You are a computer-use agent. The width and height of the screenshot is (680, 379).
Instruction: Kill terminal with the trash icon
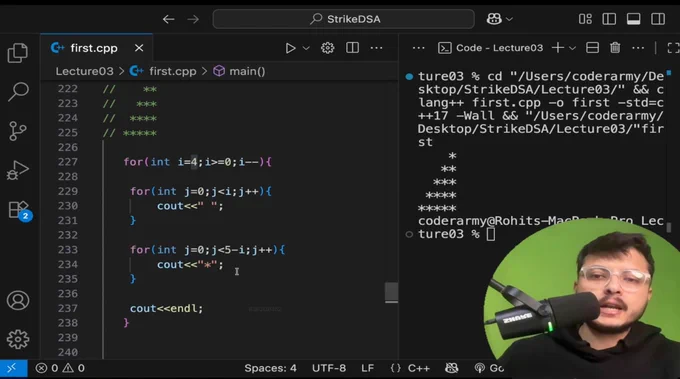[615, 48]
